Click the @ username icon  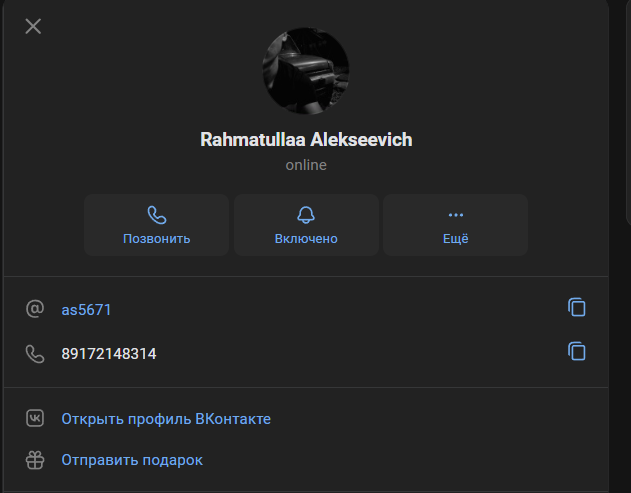pyautogui.click(x=35, y=309)
